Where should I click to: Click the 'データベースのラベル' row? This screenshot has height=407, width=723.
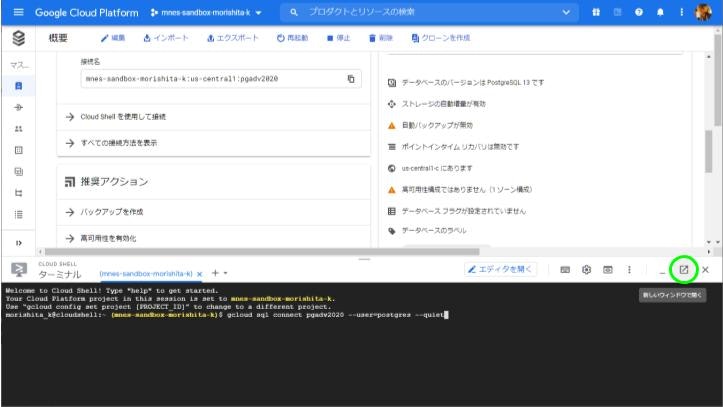pos(427,230)
